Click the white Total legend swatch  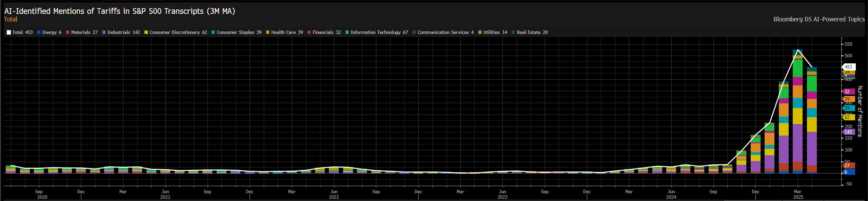tap(9, 33)
